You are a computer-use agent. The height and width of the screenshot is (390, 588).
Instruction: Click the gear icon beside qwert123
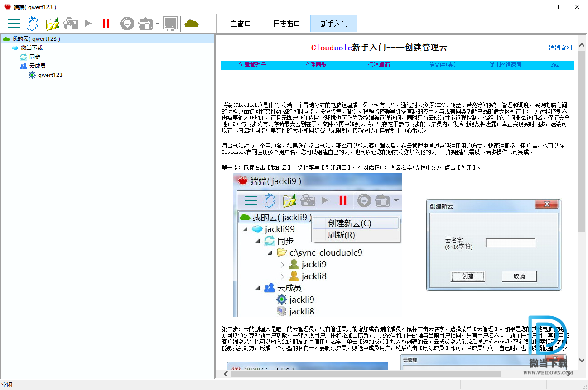tap(32, 75)
